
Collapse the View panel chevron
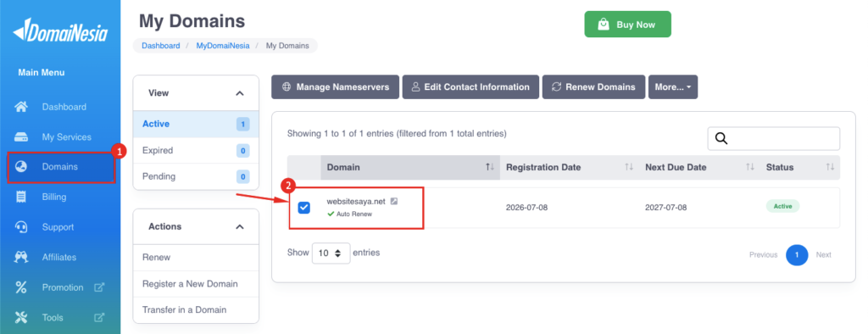tap(240, 93)
